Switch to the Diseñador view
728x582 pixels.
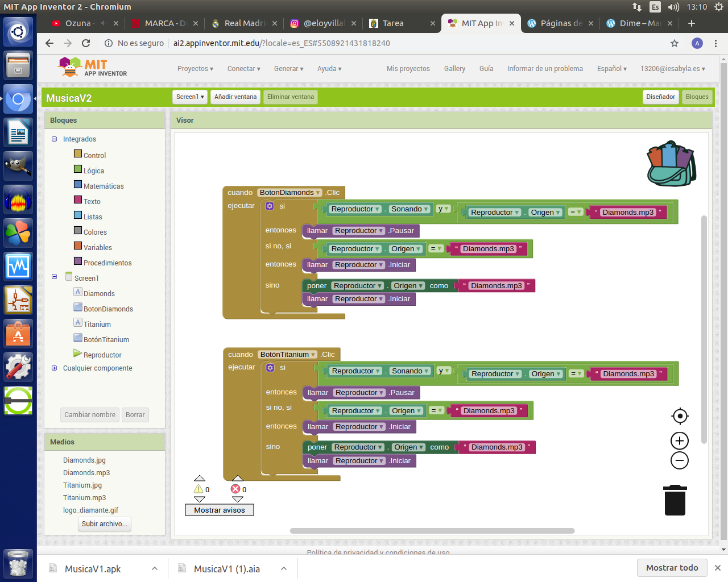[660, 97]
